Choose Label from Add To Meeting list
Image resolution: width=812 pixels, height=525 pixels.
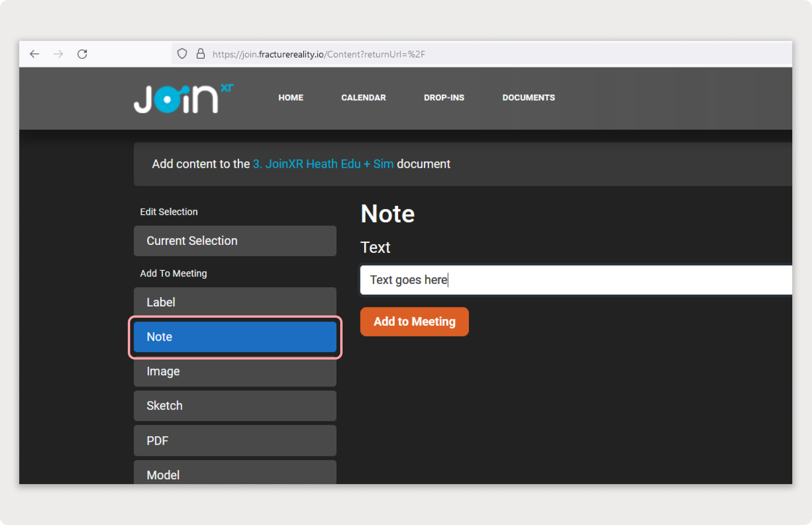(234, 302)
